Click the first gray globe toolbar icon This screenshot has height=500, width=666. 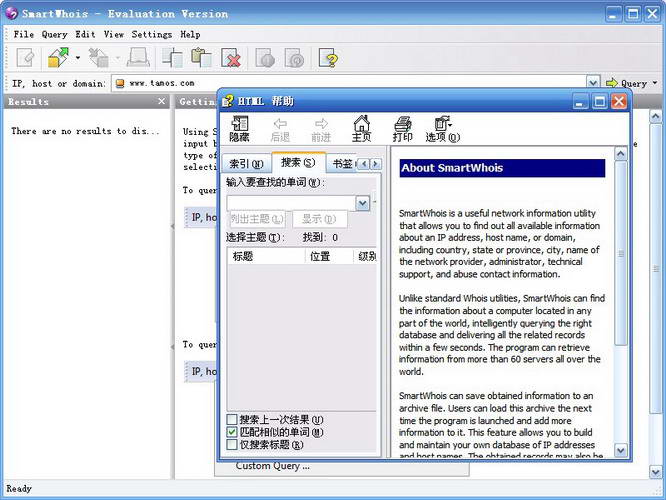pyautogui.click(x=265, y=58)
